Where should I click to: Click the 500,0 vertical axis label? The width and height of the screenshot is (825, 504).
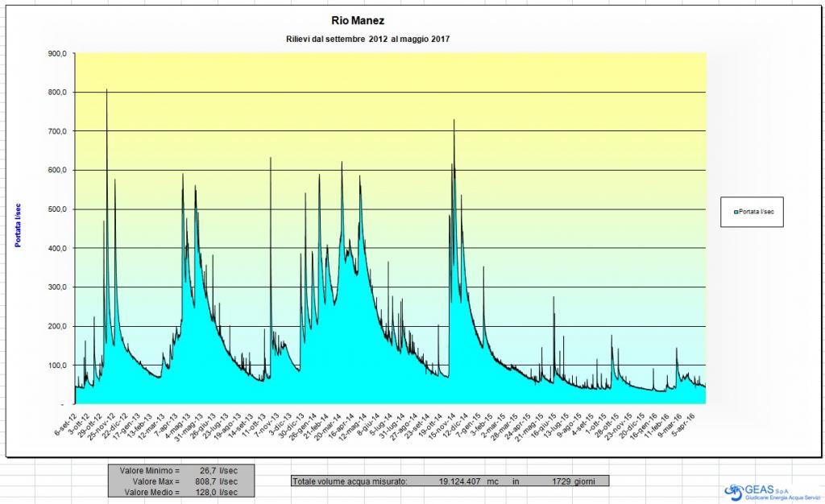pos(56,209)
